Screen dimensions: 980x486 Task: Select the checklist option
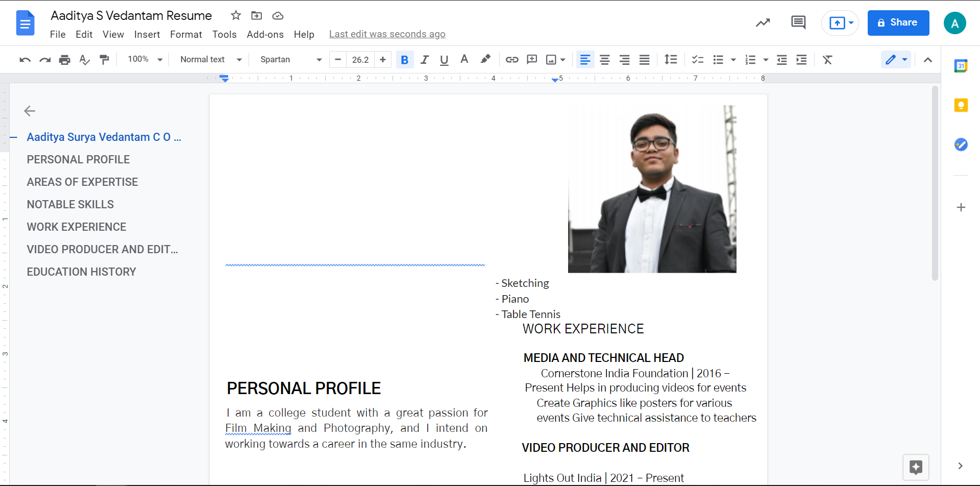[697, 60]
